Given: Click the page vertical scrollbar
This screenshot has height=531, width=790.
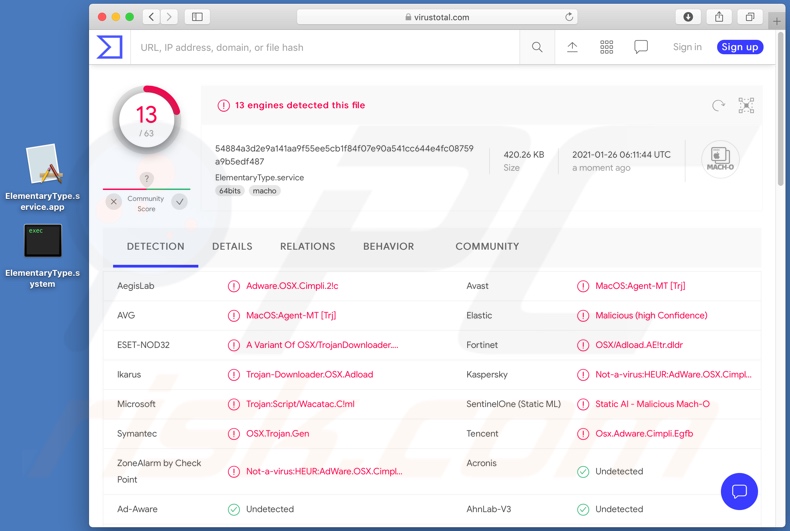Looking at the screenshot, I should point(780,108).
